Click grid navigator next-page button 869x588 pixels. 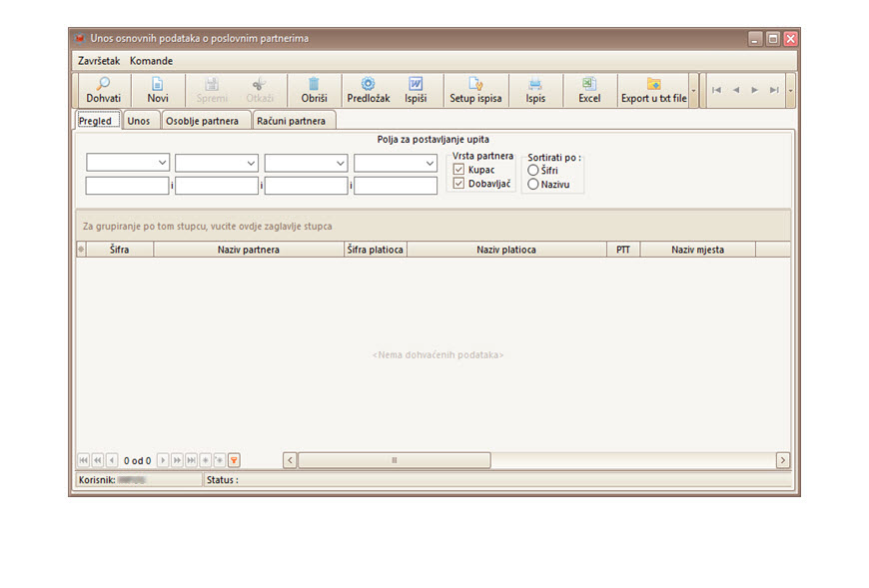click(177, 460)
